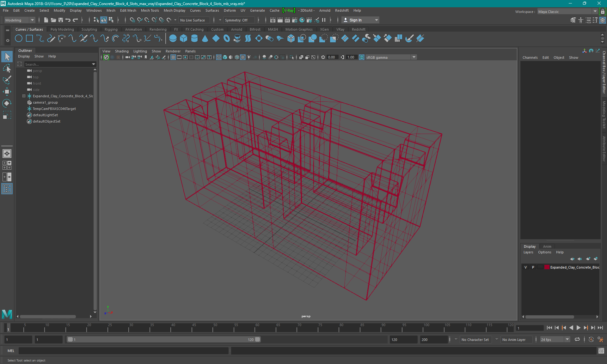Viewport: 607px width, 364px height.
Task: Click the Panels menu item
Action: click(x=190, y=51)
